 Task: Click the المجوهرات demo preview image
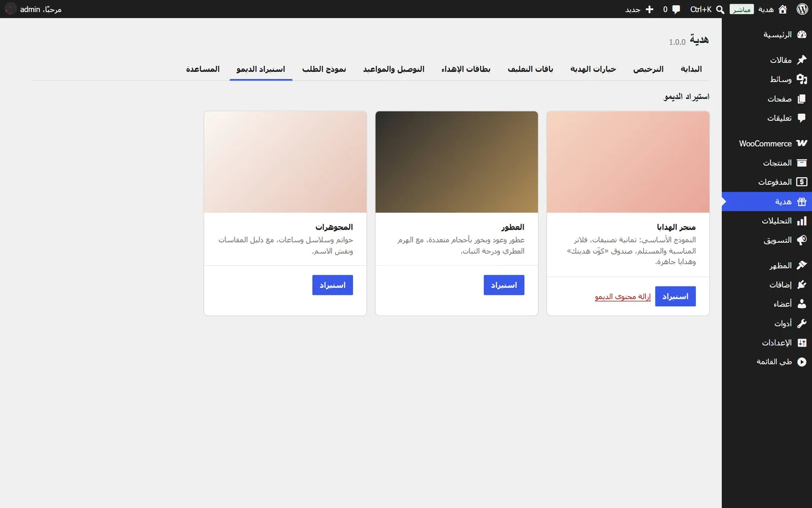click(285, 162)
